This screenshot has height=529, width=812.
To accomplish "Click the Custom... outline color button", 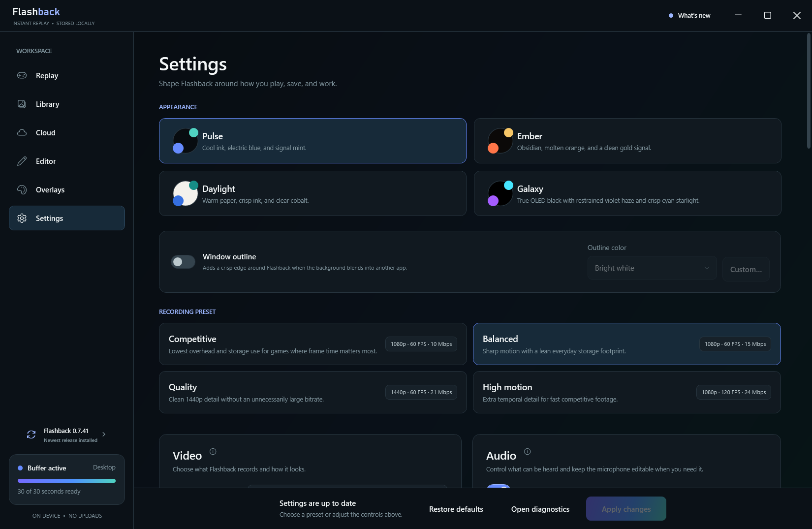I will tap(746, 269).
